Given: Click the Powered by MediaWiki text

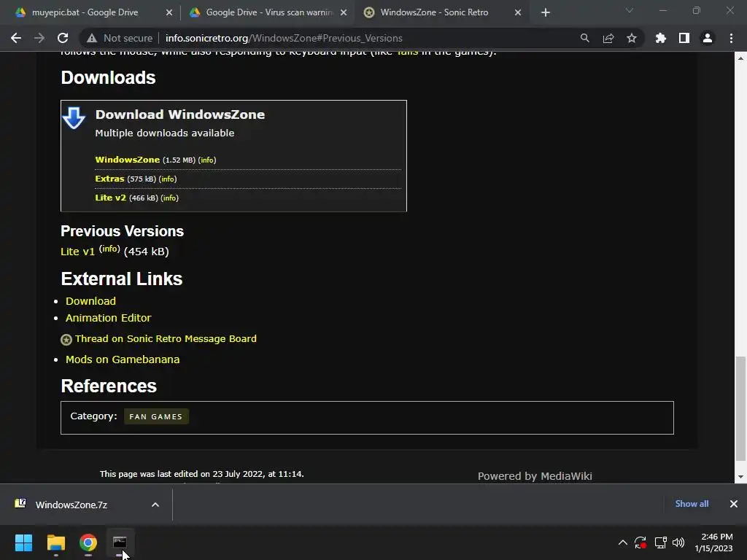Looking at the screenshot, I should [535, 476].
